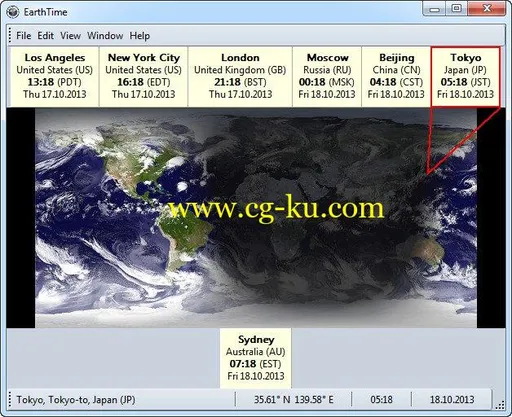Click the '04:18 (CST)' time text

coord(396,82)
